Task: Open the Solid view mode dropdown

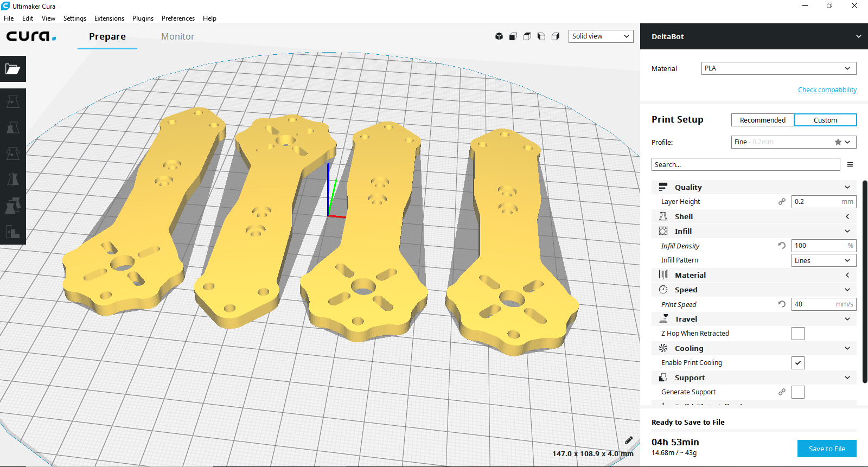Action: [x=601, y=36]
